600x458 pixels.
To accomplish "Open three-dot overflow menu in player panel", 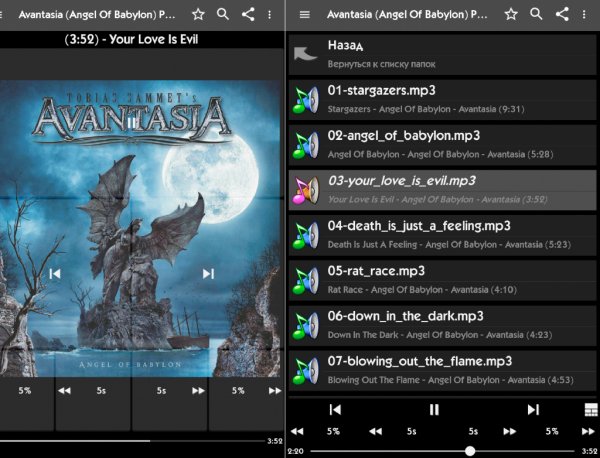I will [270, 15].
